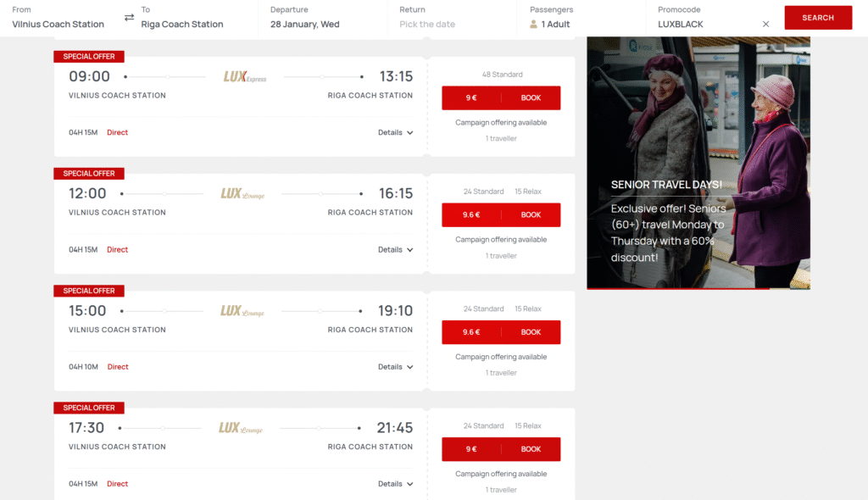The width and height of the screenshot is (868, 500).
Task: Clear the LUXBLACK promocode via the X icon
Action: coord(765,24)
